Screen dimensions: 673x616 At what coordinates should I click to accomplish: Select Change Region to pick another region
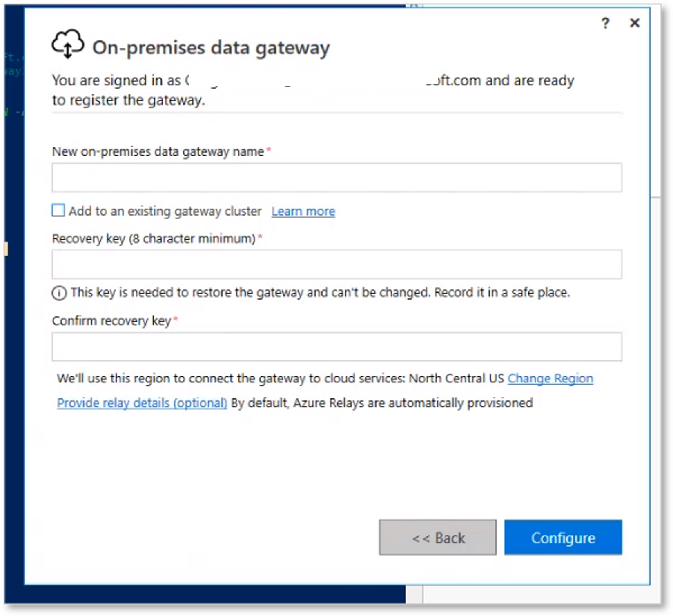(x=550, y=378)
